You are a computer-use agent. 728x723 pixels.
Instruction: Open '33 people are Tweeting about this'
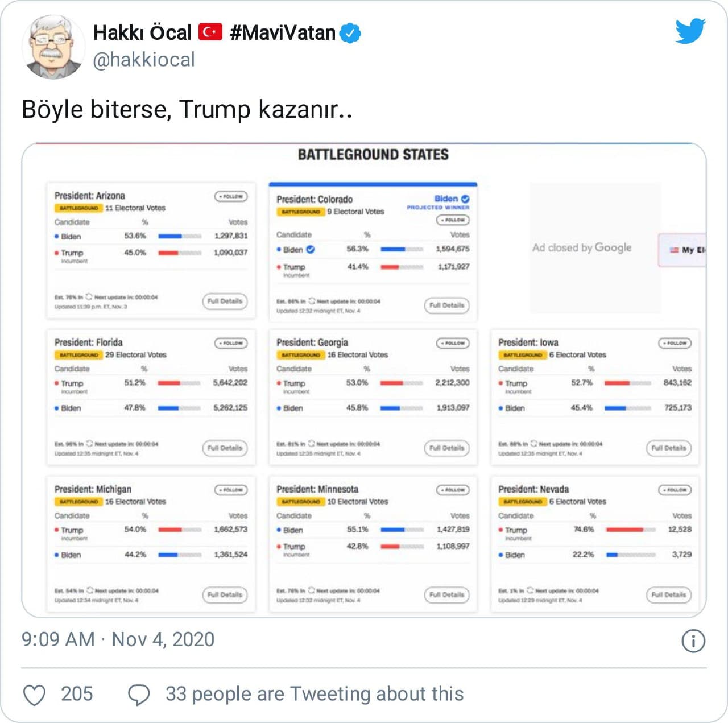coord(315,694)
